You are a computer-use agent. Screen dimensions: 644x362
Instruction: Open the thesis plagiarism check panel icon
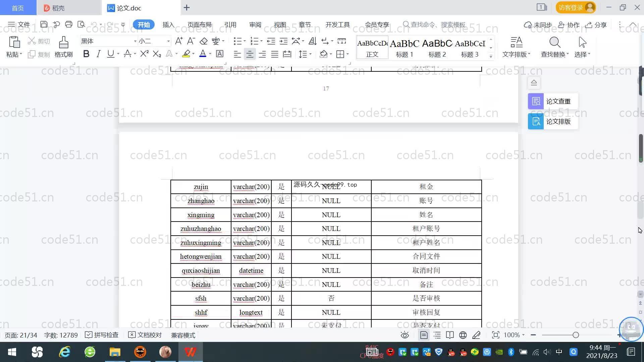[536, 101]
